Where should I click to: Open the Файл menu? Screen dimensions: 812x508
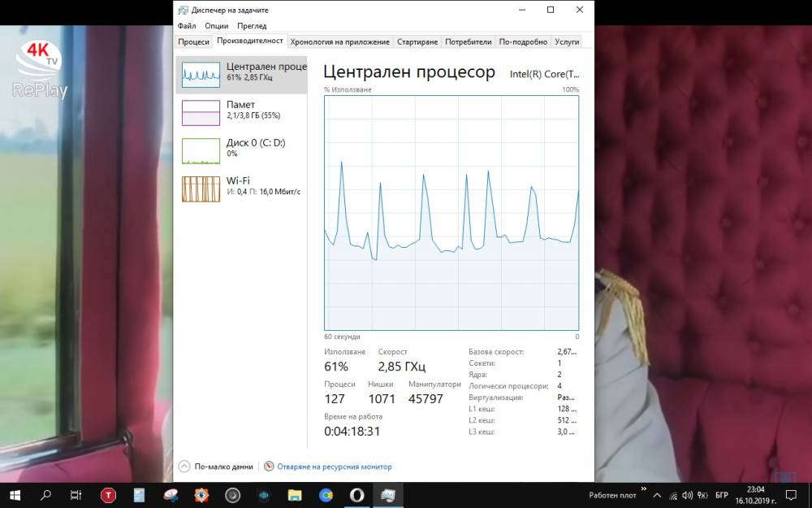coord(187,25)
